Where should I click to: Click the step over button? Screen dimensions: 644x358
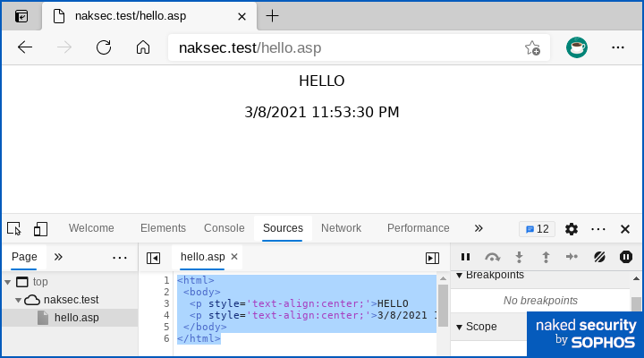(492, 257)
